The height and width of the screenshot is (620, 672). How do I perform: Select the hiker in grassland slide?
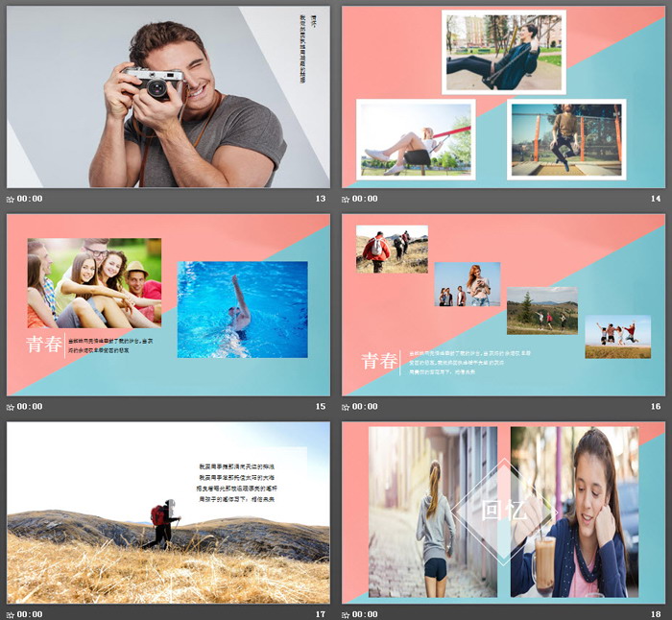168,513
